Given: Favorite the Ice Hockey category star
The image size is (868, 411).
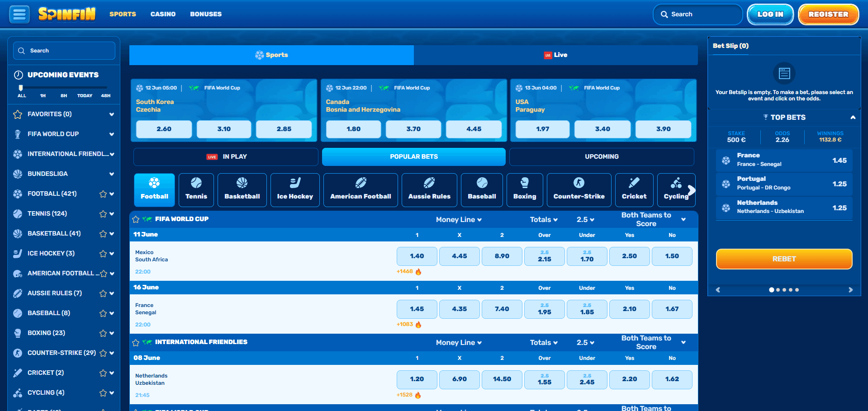Looking at the screenshot, I should (x=103, y=254).
